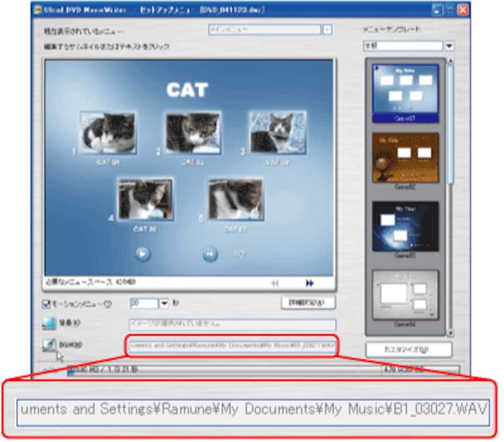504x442 pixels.
Task: Click the template list scrollbar thumb
Action: pyautogui.click(x=450, y=123)
